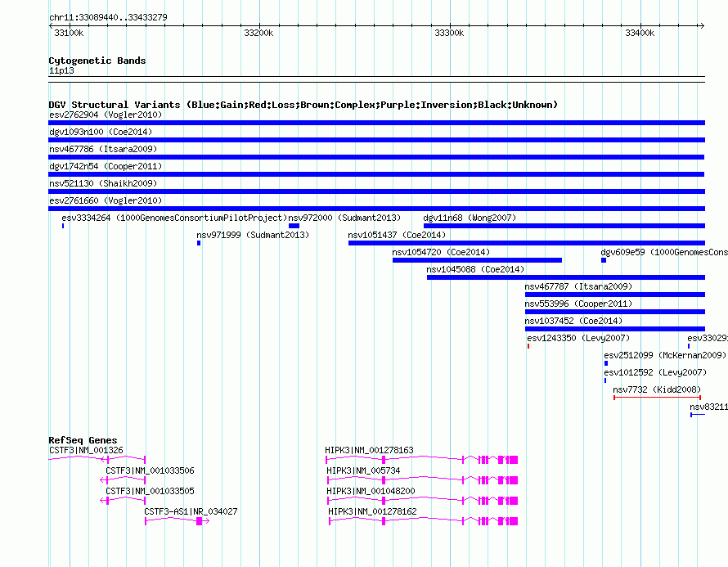Click the nsv1037452 (Coe2014) label

[x=573, y=321]
